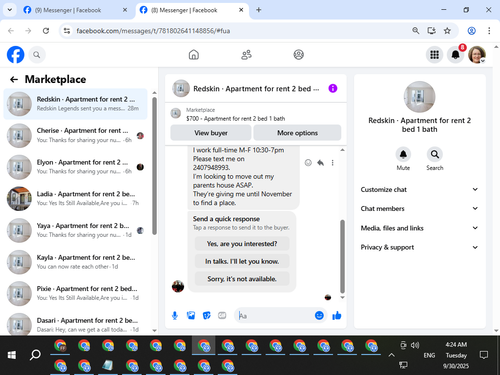Click the taskbar volume speaker icon
The image size is (500, 375).
tap(415, 345)
